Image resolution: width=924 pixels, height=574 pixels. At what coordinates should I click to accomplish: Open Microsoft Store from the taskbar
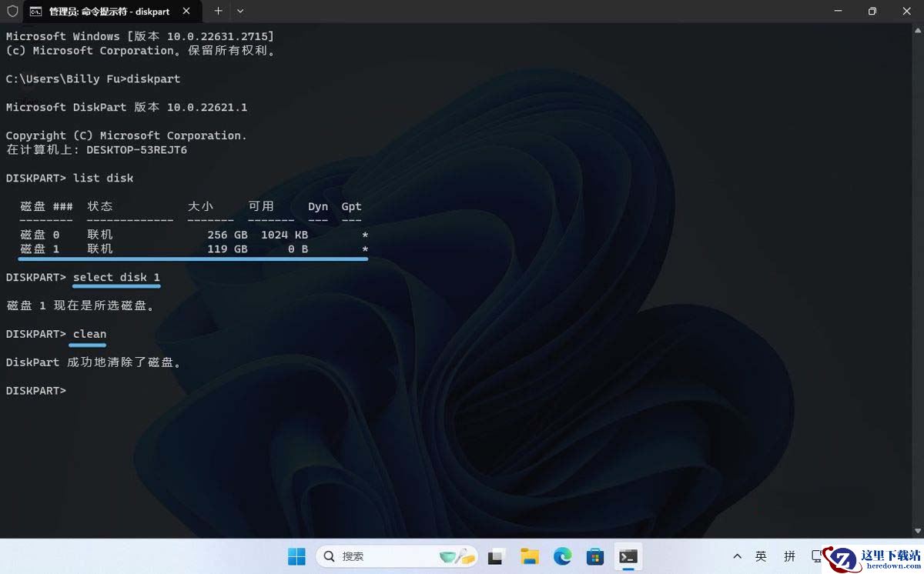point(594,556)
